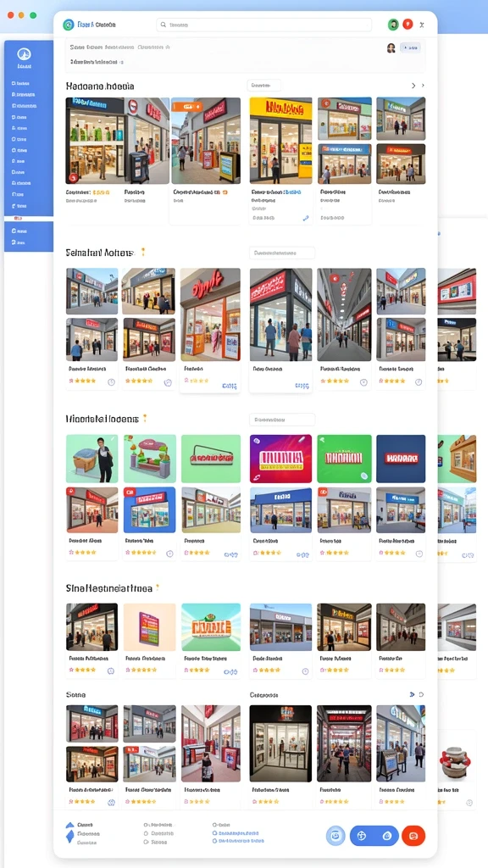The height and width of the screenshot is (868, 488).
Task: Select the second radio option in footer
Action: [146, 833]
